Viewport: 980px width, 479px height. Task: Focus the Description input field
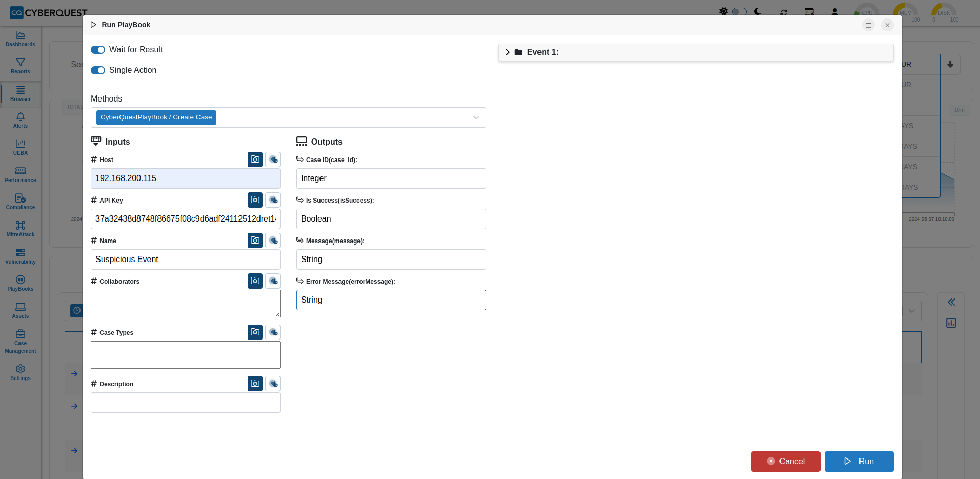[x=186, y=403]
